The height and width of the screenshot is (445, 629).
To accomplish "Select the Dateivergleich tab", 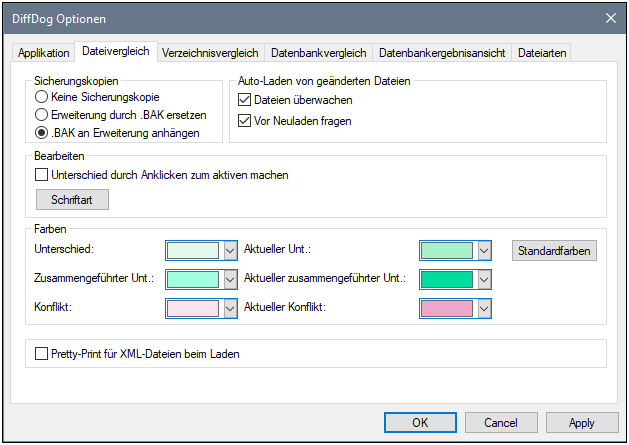I will (116, 51).
